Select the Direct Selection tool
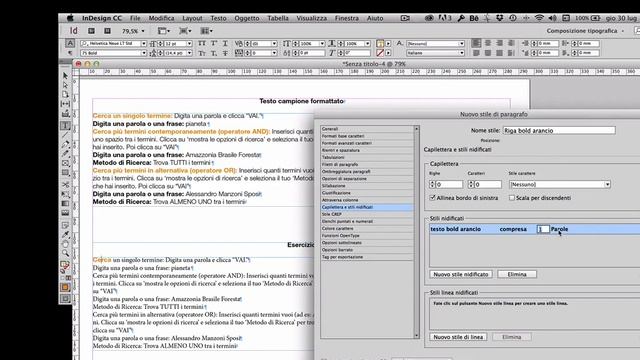Viewport: 640px width, 360px height. tap(65, 85)
